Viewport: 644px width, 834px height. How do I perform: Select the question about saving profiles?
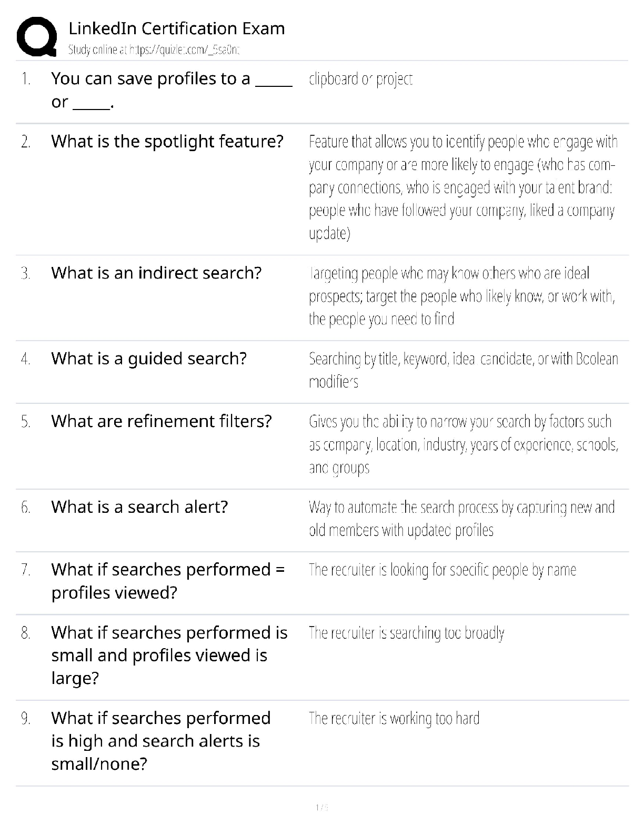coord(171,90)
